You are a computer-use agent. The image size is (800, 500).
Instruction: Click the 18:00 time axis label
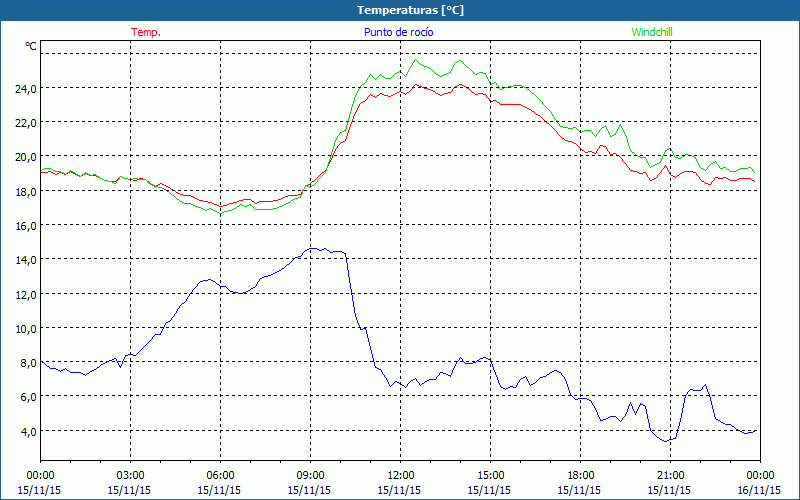point(580,476)
